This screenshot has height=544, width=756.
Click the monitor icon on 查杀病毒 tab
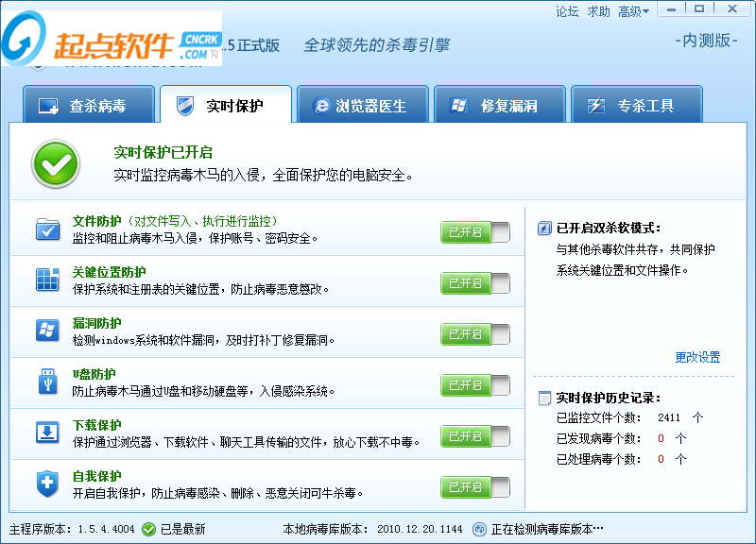tap(48, 106)
